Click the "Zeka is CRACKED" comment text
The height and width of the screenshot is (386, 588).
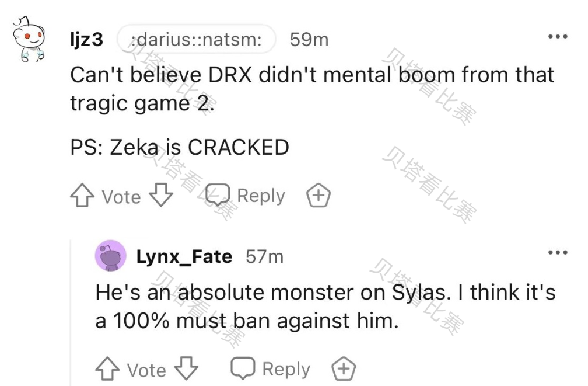(180, 147)
